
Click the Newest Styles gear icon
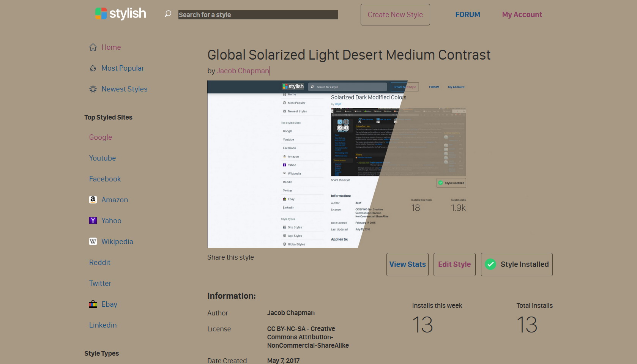93,89
